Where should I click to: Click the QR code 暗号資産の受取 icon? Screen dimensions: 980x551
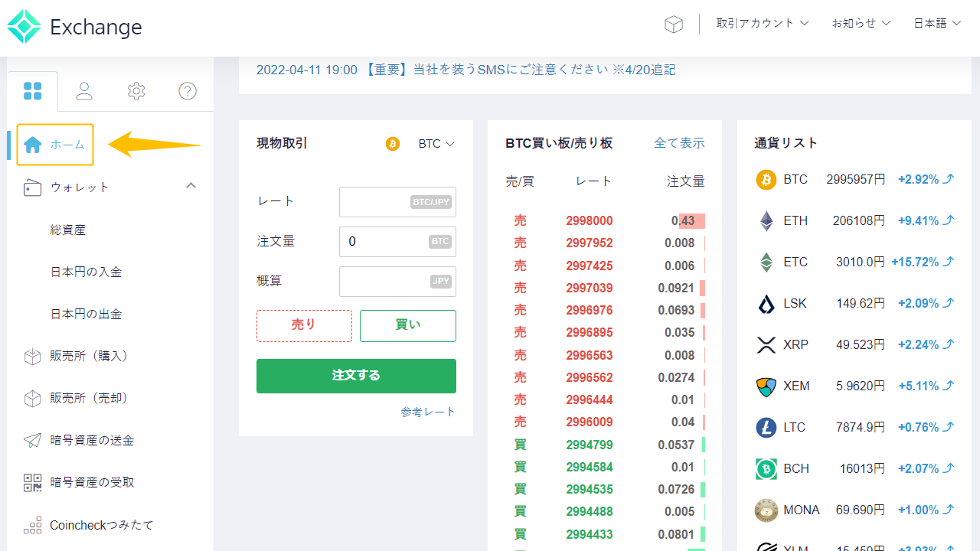point(32,482)
